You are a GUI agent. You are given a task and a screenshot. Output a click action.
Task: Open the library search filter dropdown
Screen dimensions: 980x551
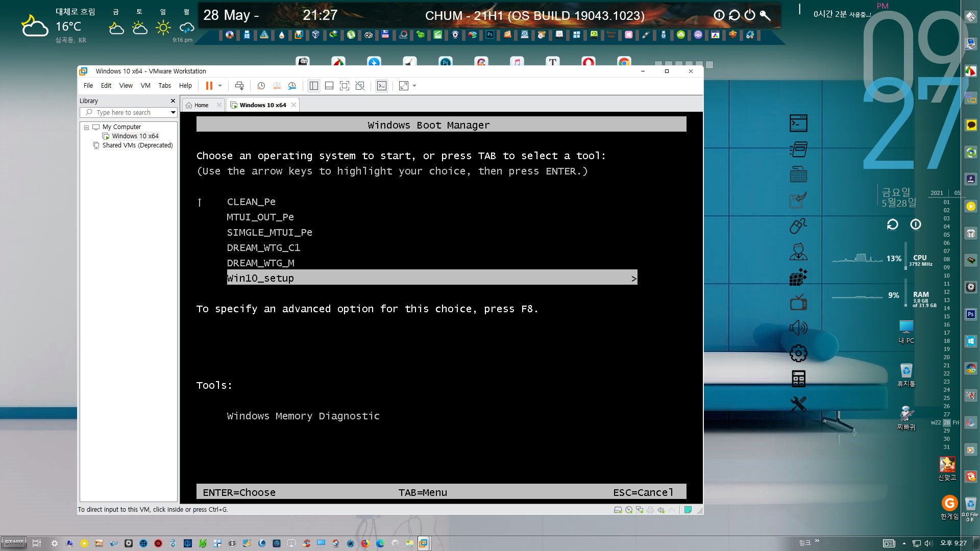coord(173,113)
